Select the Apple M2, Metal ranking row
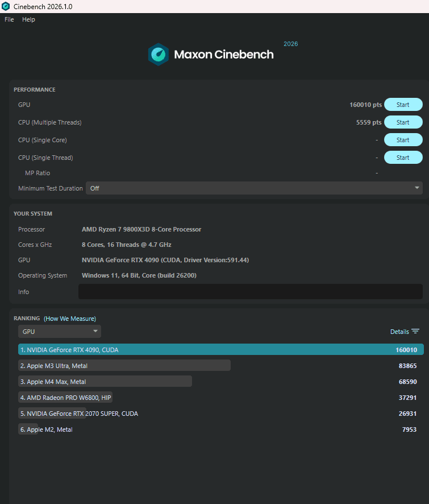The height and width of the screenshot is (504, 429). tap(221, 429)
